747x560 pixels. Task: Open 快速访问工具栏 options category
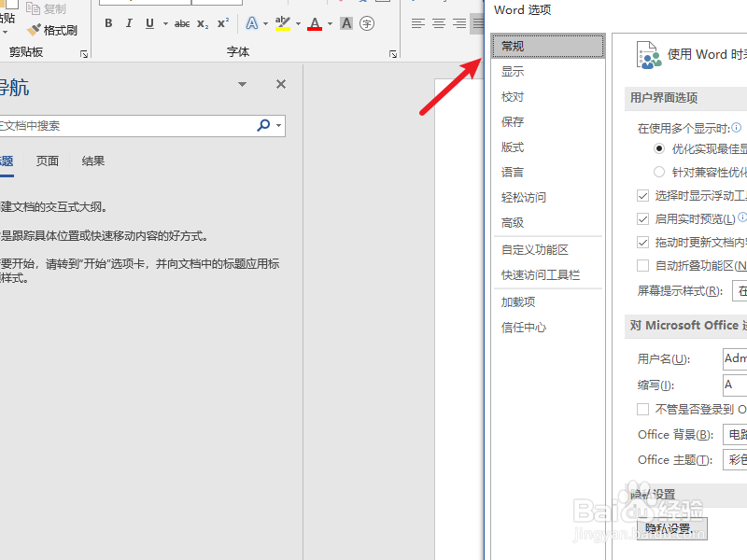point(548,274)
